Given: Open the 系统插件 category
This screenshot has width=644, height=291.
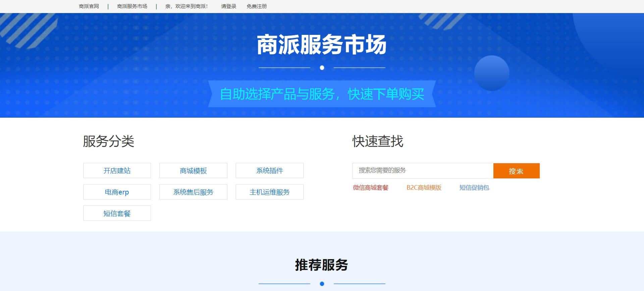Looking at the screenshot, I should [270, 171].
